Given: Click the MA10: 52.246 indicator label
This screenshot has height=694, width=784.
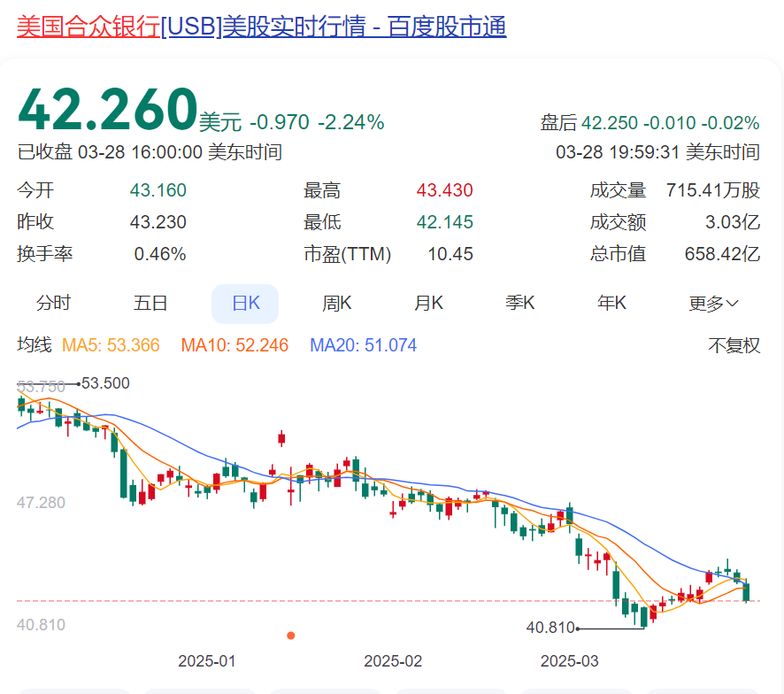Looking at the screenshot, I should pyautogui.click(x=234, y=345).
